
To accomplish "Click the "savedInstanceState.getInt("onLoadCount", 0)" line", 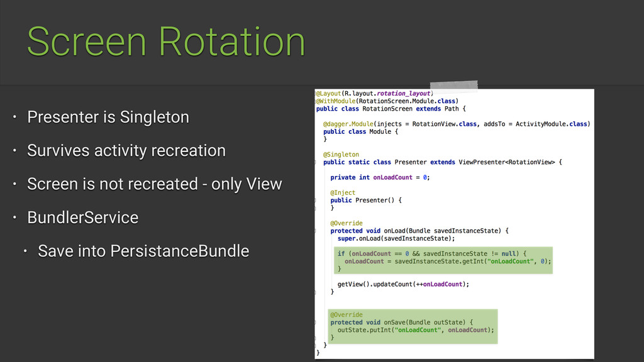I will (448, 261).
